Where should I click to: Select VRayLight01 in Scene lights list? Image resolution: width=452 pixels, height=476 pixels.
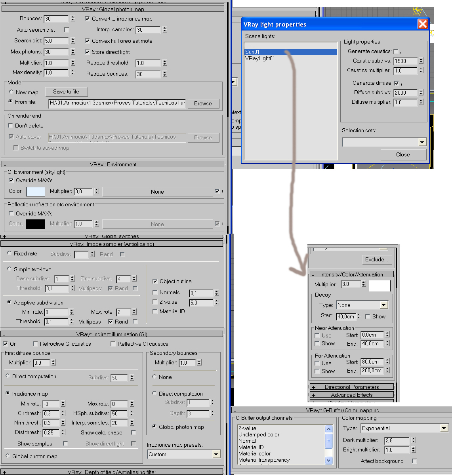click(291, 58)
